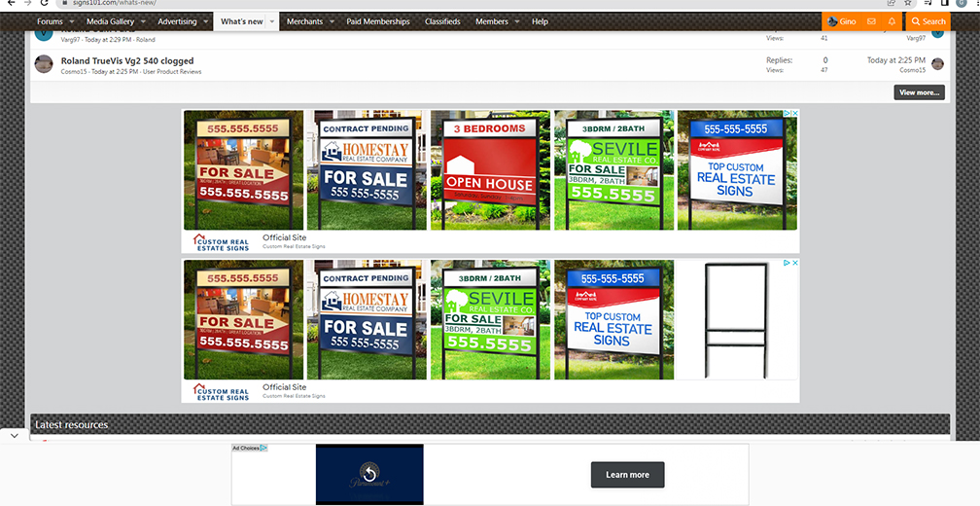
Task: Open the Merchants menu
Action: tap(304, 21)
